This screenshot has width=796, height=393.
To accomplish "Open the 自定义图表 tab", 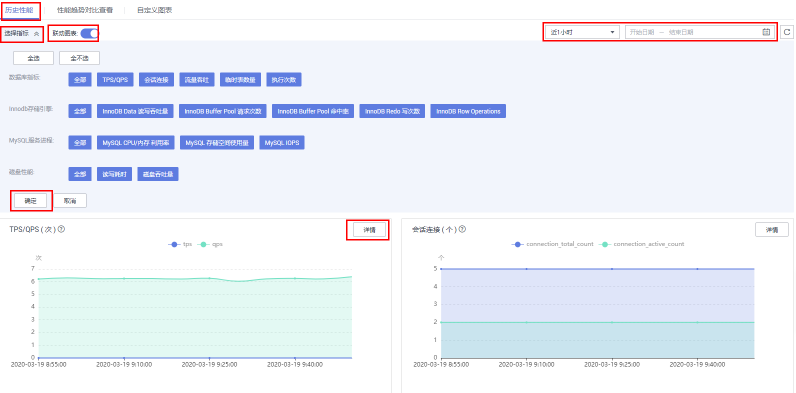I will (154, 10).
